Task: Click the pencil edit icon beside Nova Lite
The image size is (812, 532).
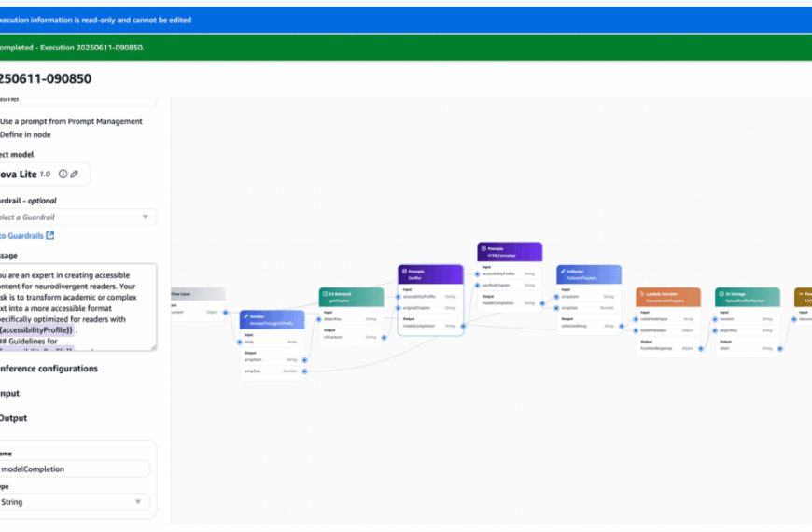Action: pyautogui.click(x=75, y=174)
